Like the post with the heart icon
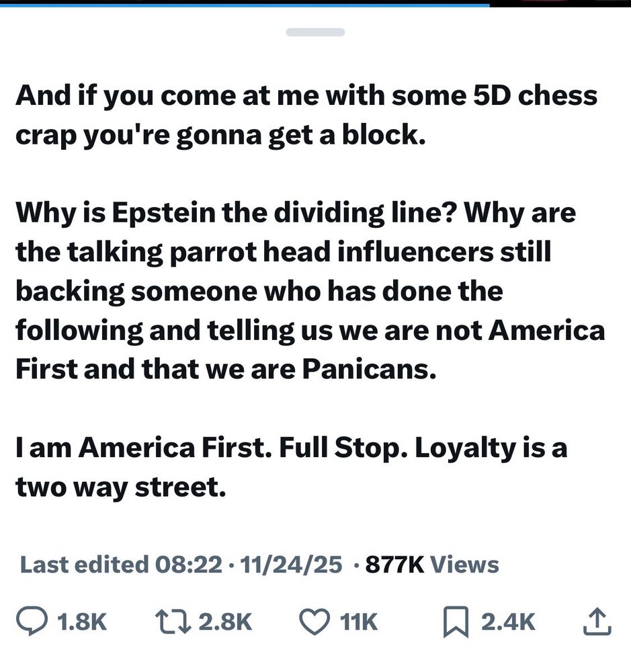The height and width of the screenshot is (672, 631). (x=314, y=622)
